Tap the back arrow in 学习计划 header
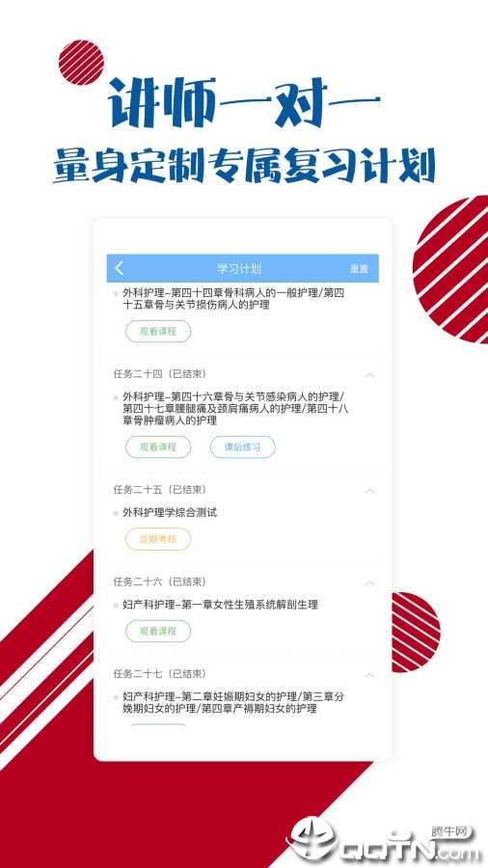This screenshot has width=488, height=868. pyautogui.click(x=119, y=268)
